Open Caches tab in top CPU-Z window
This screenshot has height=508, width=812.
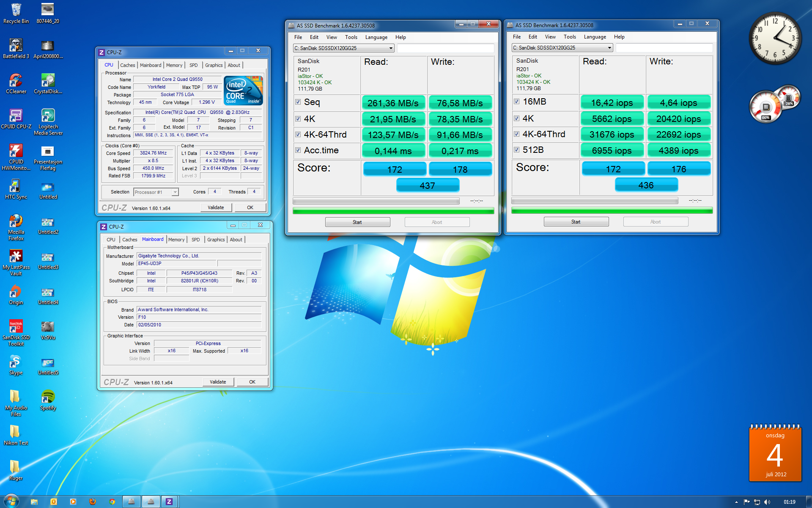tap(127, 65)
